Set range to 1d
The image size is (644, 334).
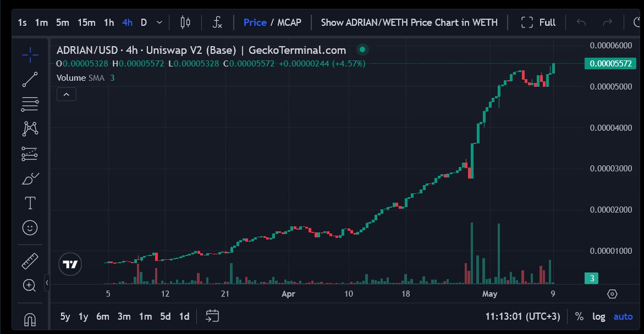[x=184, y=316]
